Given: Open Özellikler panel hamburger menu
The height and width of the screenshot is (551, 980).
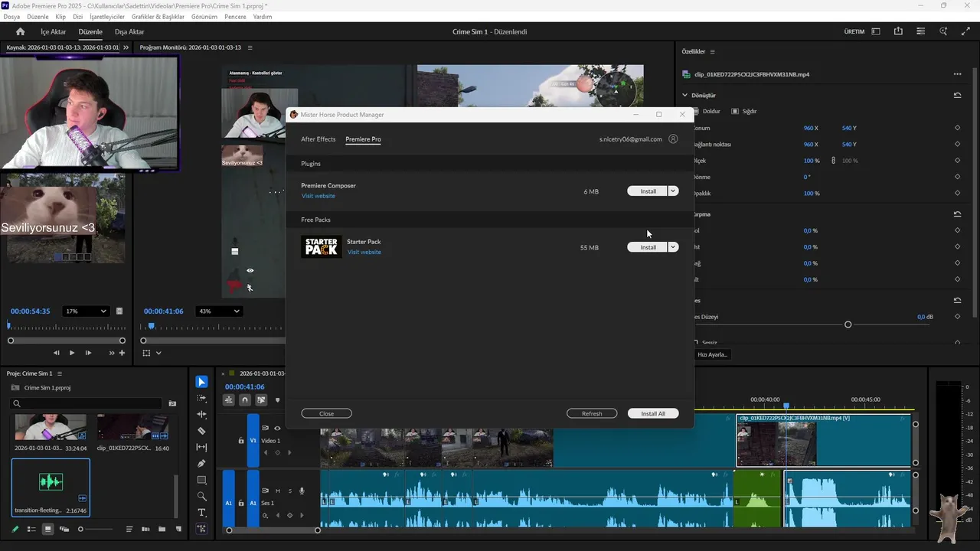Looking at the screenshot, I should coord(712,51).
